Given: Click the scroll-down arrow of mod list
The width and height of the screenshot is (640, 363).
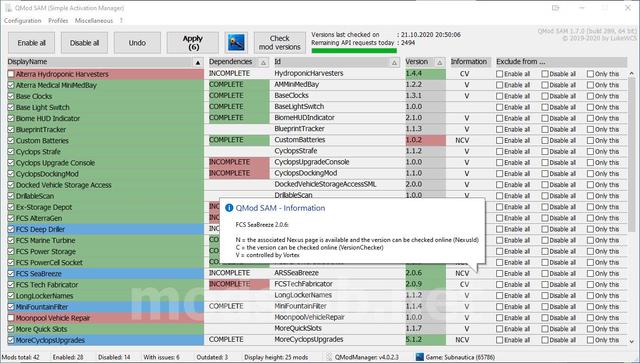Looking at the screenshot, I should [x=632, y=341].
